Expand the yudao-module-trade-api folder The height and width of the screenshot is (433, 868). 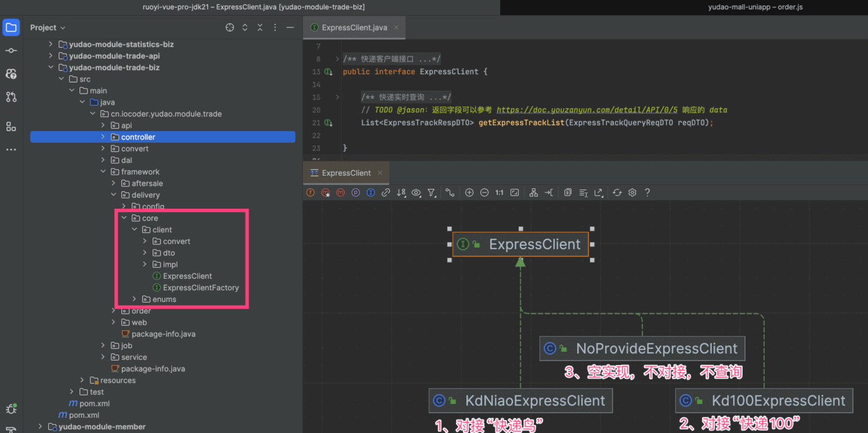click(50, 56)
